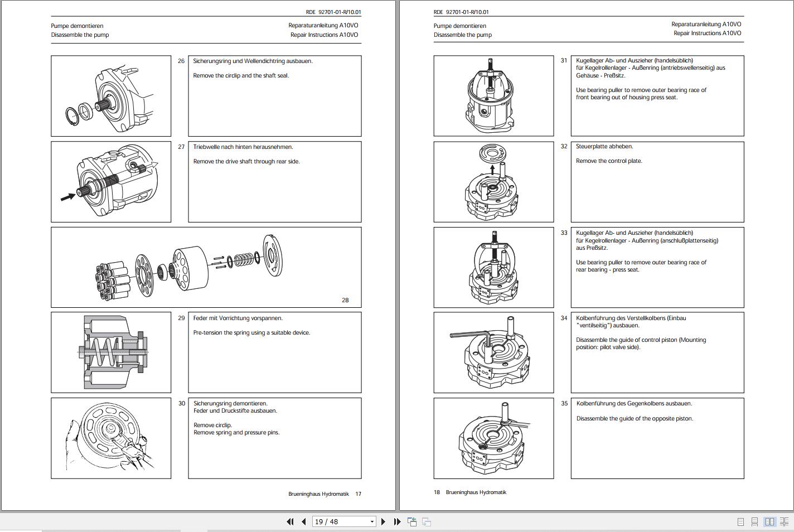
Task: Select two-page facing view
Action: pyautogui.click(x=769, y=521)
